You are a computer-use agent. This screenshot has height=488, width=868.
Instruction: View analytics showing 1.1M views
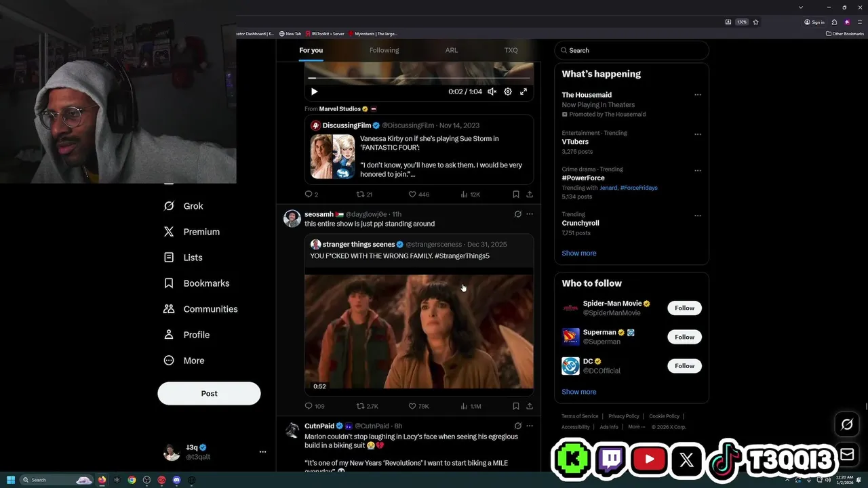click(x=471, y=407)
